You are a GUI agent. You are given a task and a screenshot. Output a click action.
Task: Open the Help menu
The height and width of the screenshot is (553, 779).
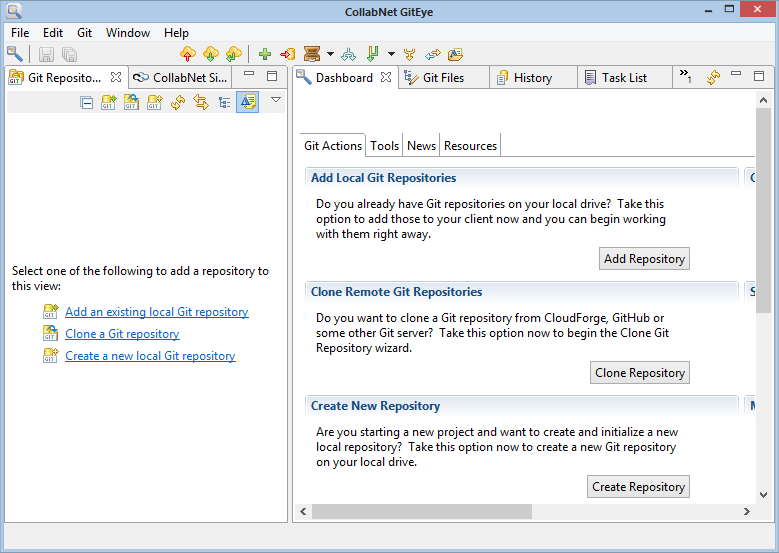tap(176, 33)
